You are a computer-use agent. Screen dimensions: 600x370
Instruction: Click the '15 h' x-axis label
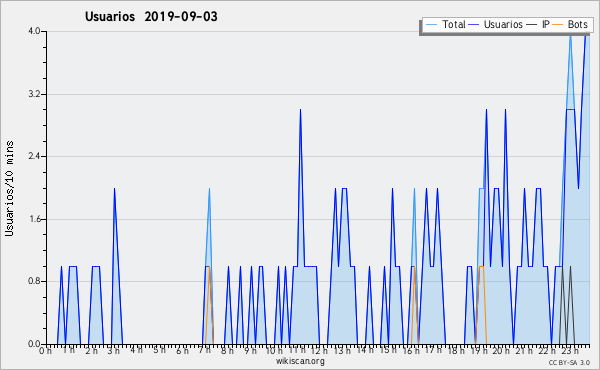tap(388, 350)
